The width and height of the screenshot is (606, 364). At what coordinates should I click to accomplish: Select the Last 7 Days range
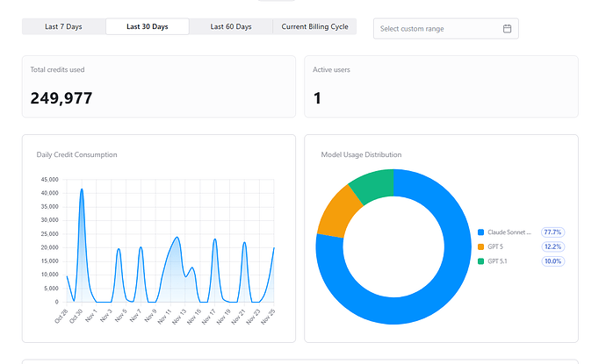[63, 26]
